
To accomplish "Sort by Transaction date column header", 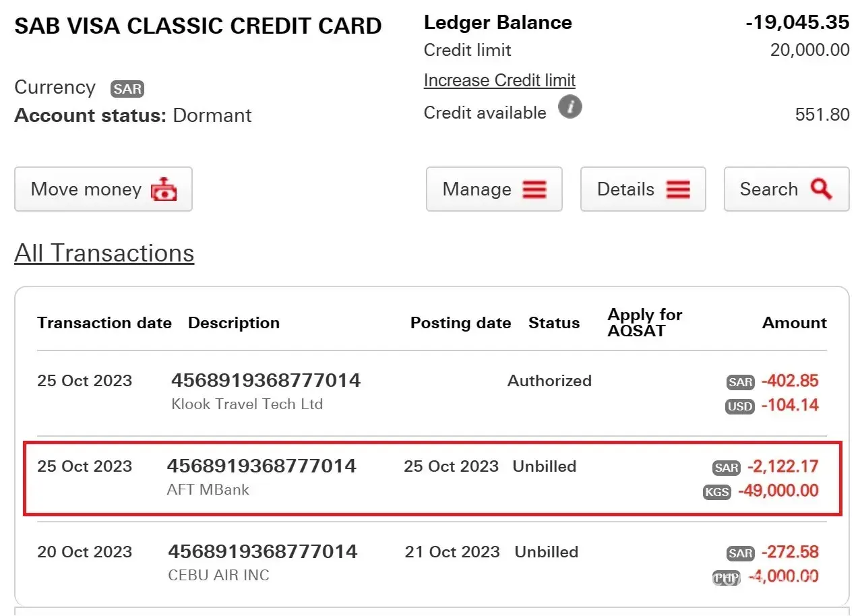I will pyautogui.click(x=104, y=323).
